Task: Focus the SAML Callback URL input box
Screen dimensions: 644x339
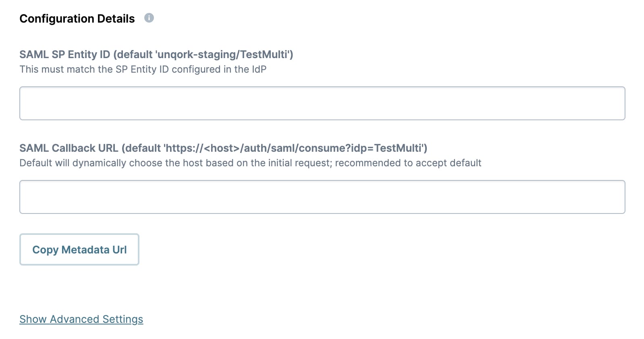Action: click(x=322, y=197)
